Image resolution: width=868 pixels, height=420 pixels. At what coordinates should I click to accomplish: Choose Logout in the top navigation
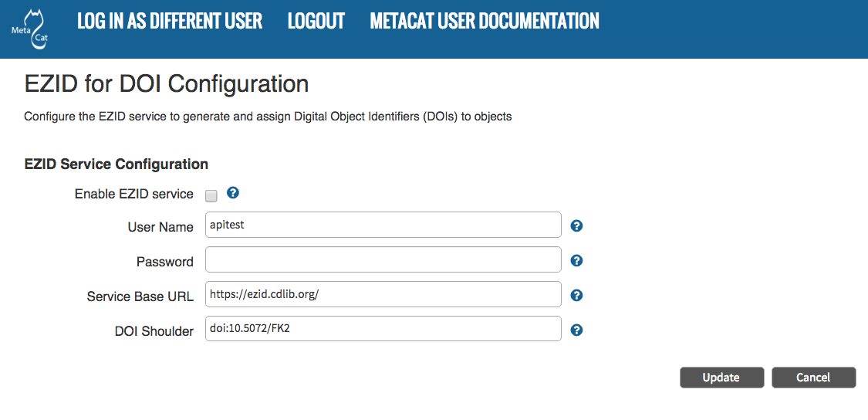pyautogui.click(x=316, y=22)
